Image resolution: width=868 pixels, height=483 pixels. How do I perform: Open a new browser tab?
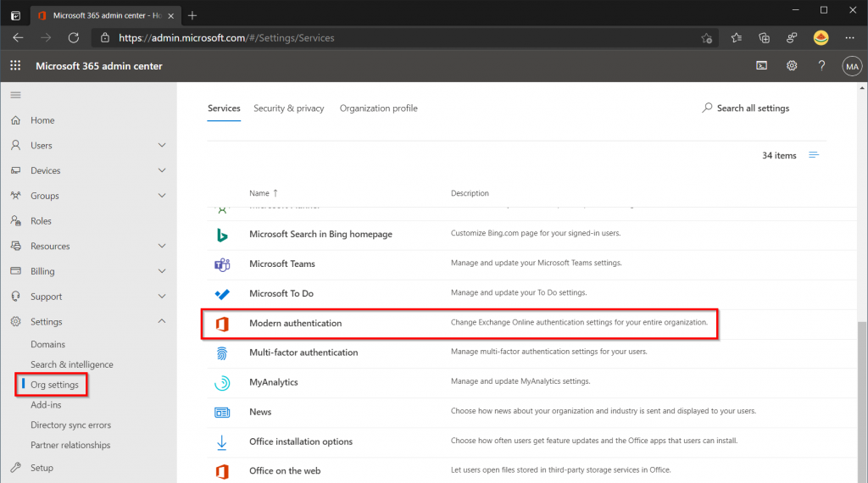click(x=192, y=15)
